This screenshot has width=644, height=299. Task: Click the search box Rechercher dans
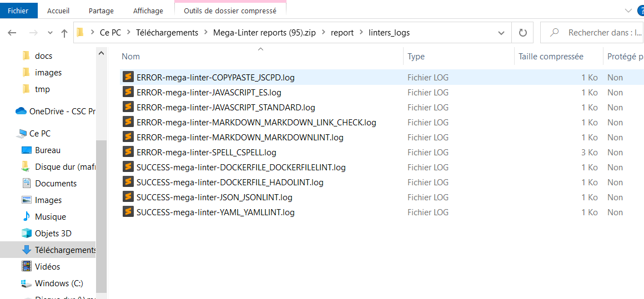(x=600, y=33)
